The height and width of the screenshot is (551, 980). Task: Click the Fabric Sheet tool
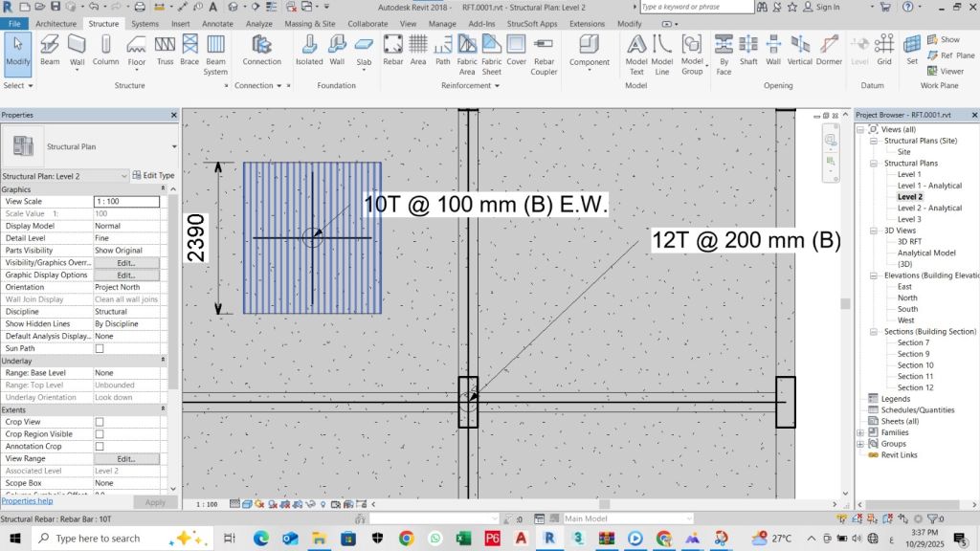[491, 54]
